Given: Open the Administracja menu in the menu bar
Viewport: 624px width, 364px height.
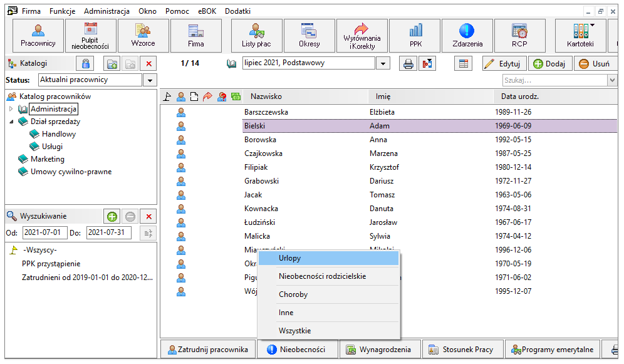Looking at the screenshot, I should click(x=107, y=11).
